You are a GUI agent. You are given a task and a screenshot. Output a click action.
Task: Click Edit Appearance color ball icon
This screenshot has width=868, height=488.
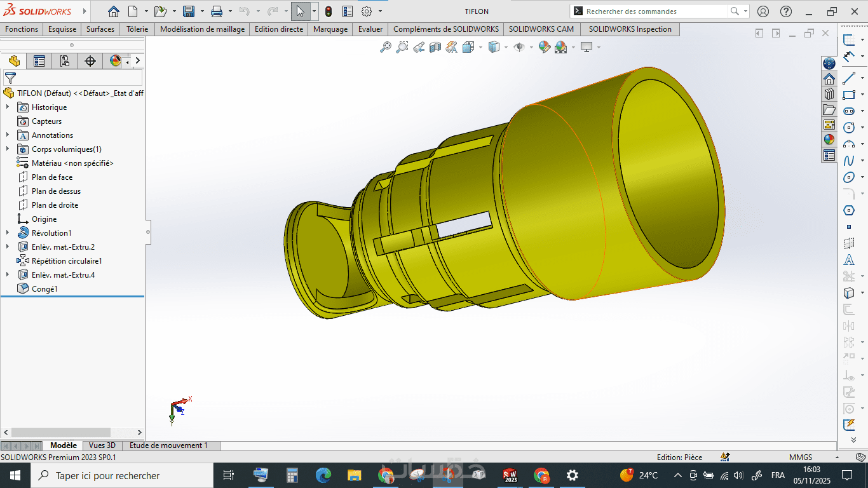coord(544,47)
